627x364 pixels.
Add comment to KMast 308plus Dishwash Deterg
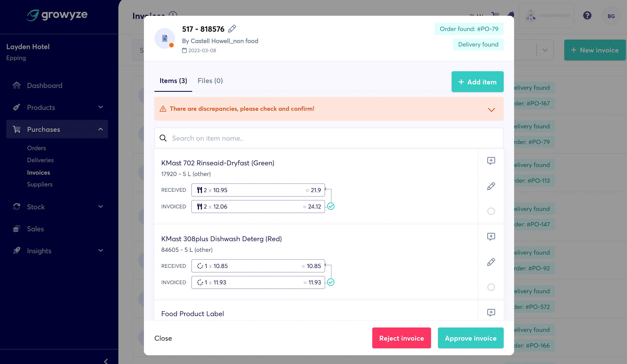[x=491, y=236]
